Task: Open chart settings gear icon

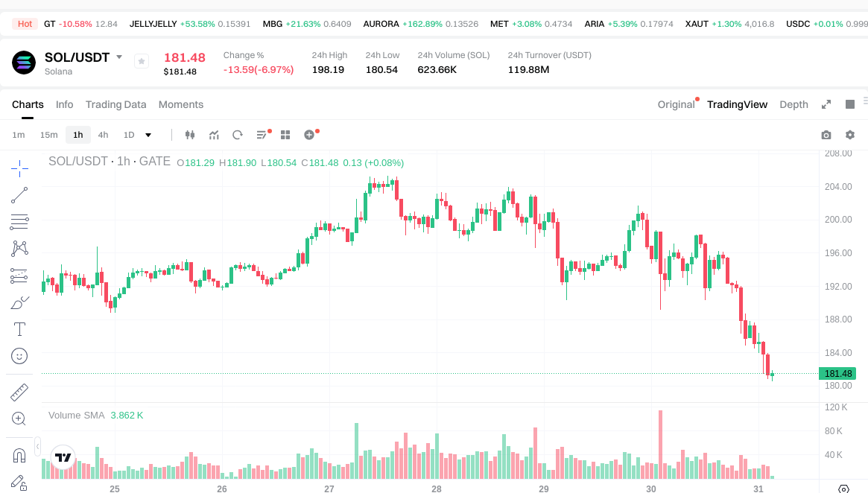Action: pyautogui.click(x=850, y=135)
